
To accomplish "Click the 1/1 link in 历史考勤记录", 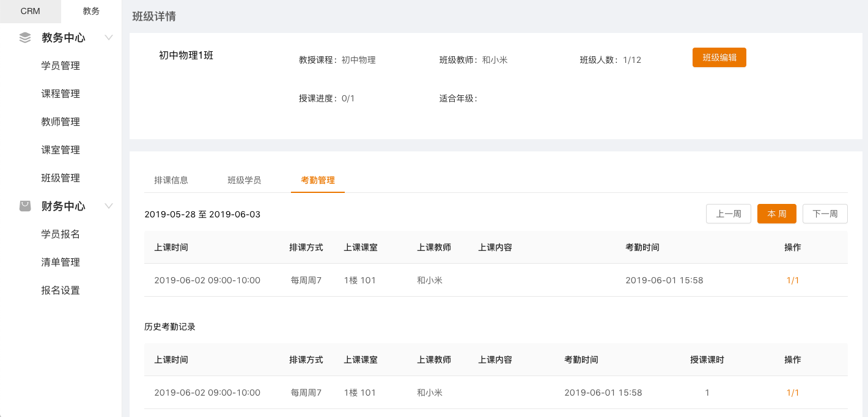I will [793, 393].
